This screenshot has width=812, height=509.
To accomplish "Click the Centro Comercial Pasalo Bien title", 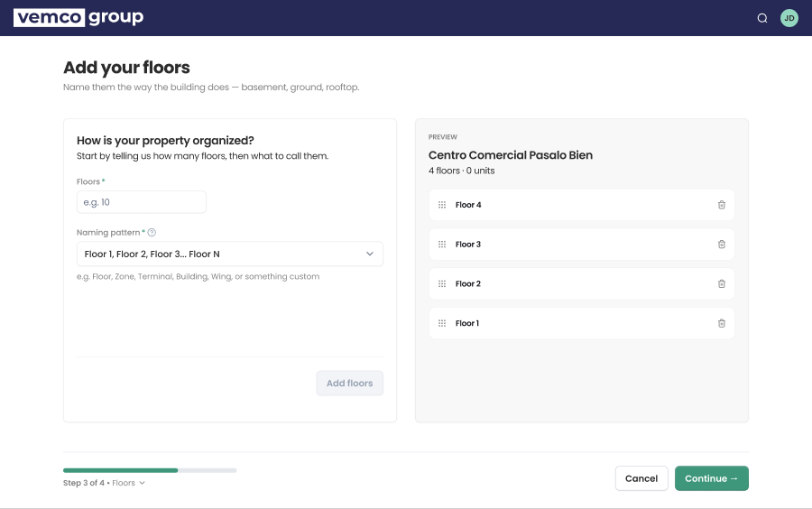I will coord(510,155).
